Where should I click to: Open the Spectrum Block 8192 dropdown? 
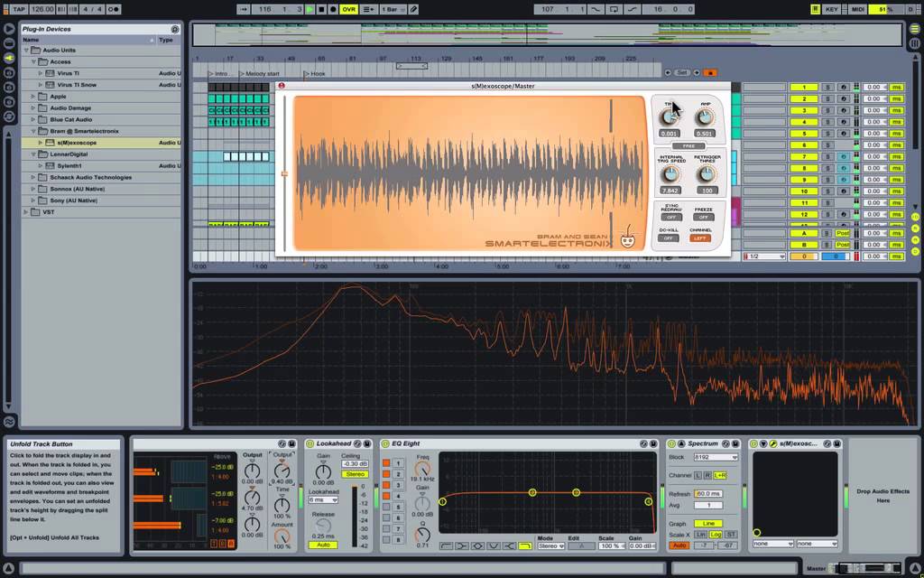click(716, 458)
